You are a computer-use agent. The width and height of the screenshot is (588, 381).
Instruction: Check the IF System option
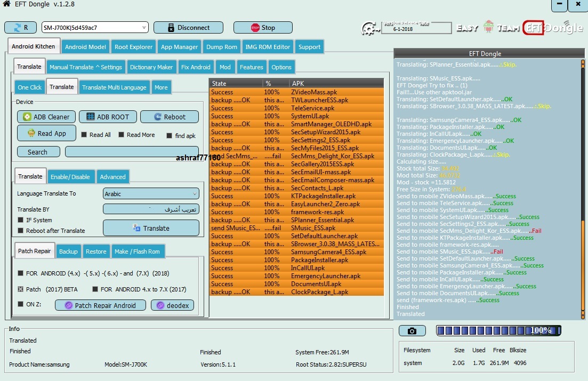tap(21, 220)
